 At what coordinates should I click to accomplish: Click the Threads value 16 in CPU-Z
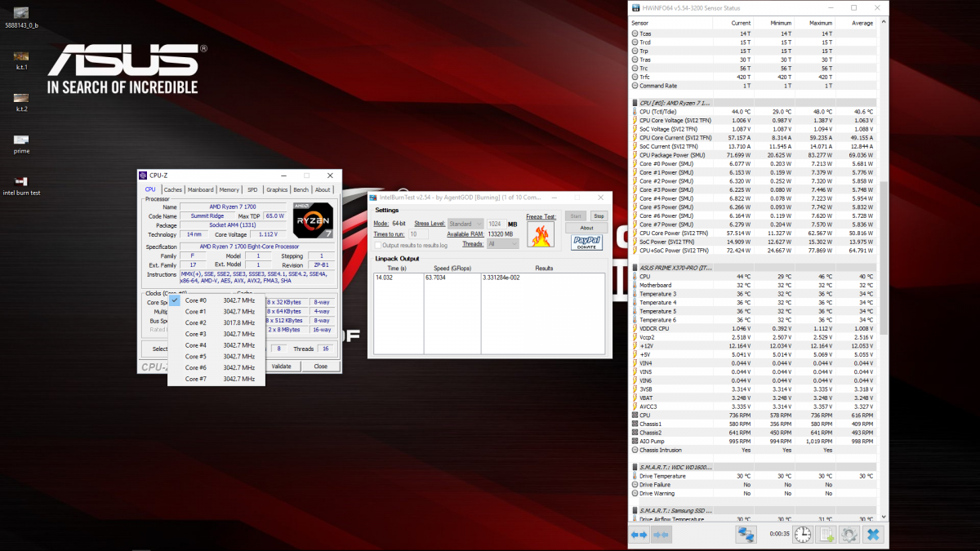click(x=325, y=349)
